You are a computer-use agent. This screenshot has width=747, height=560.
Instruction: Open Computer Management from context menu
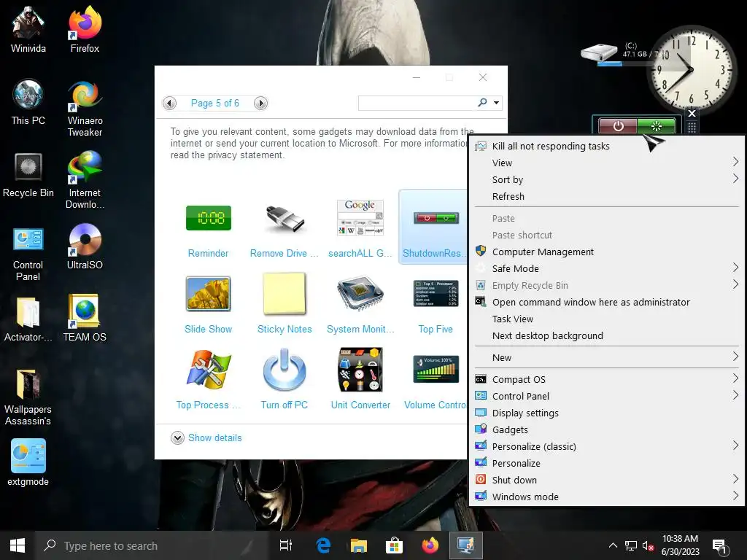click(x=606, y=252)
